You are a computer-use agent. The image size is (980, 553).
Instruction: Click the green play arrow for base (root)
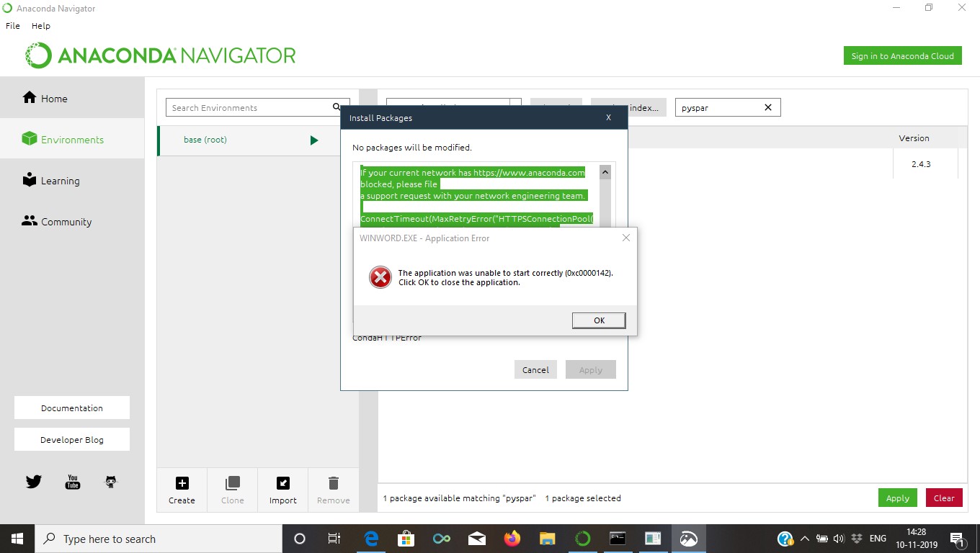click(x=313, y=140)
